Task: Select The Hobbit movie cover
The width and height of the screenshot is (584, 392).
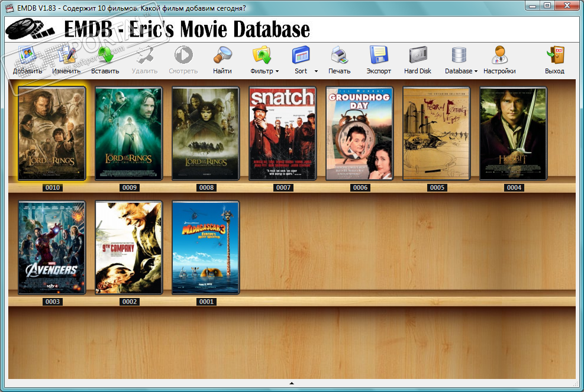Action: (x=513, y=133)
